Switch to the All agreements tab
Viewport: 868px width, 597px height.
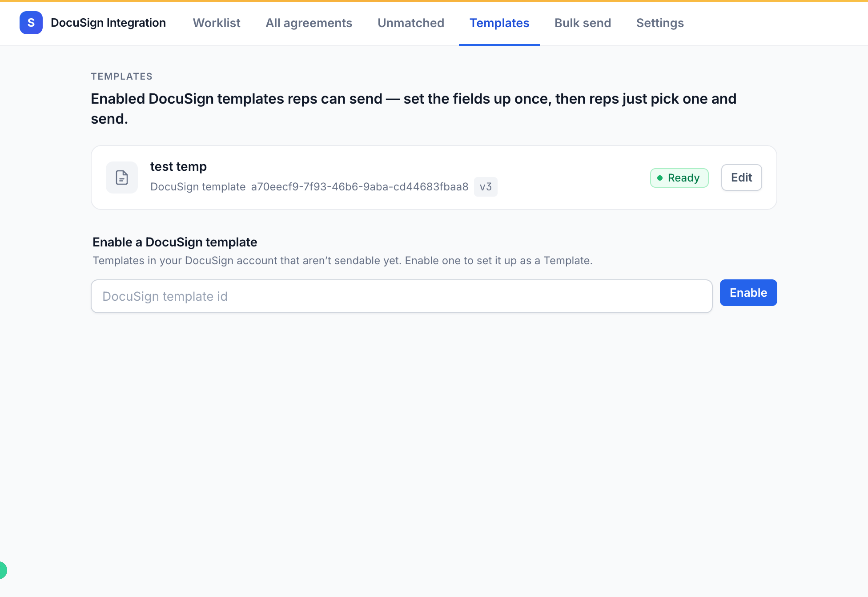(309, 23)
